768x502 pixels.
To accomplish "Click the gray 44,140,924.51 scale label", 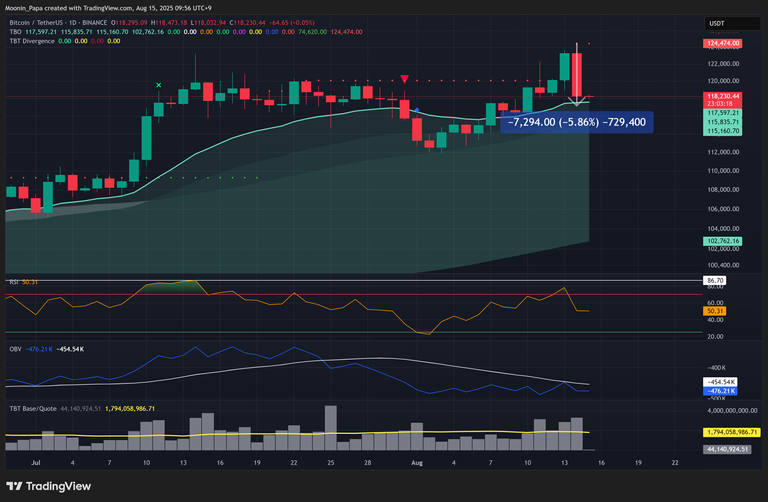I will [727, 449].
